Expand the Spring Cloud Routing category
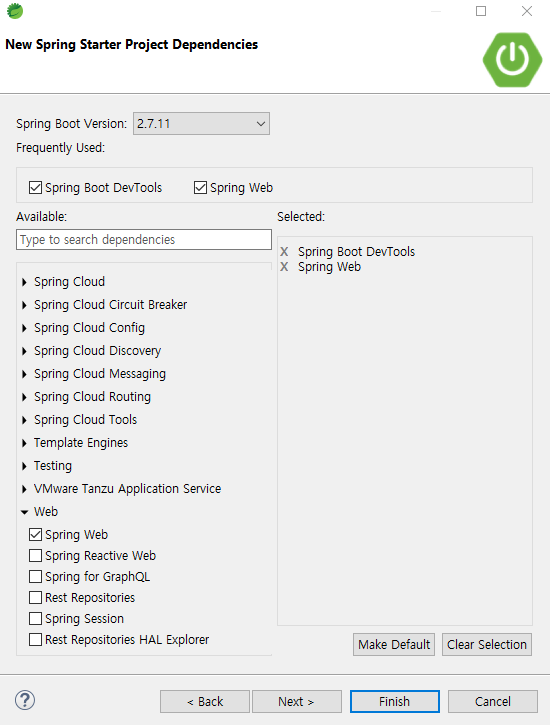The width and height of the screenshot is (550, 725). tap(24, 397)
